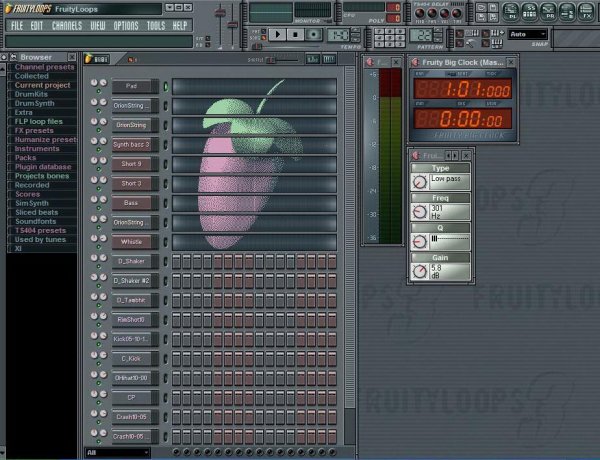Open the OHihat10-00 channel button
This screenshot has width=600, height=460.
point(132,378)
